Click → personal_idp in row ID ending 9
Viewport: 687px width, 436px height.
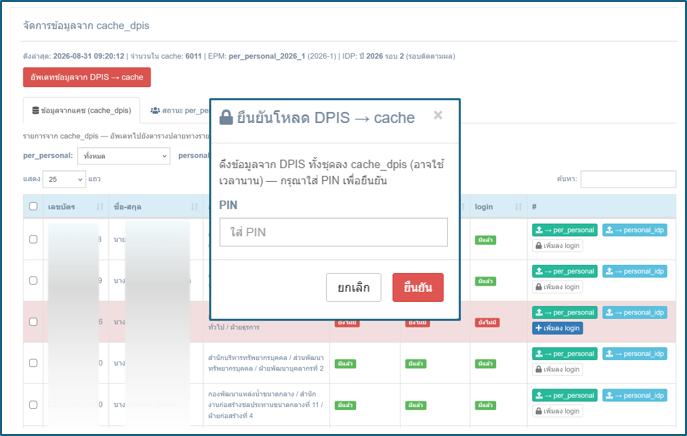pos(635,271)
